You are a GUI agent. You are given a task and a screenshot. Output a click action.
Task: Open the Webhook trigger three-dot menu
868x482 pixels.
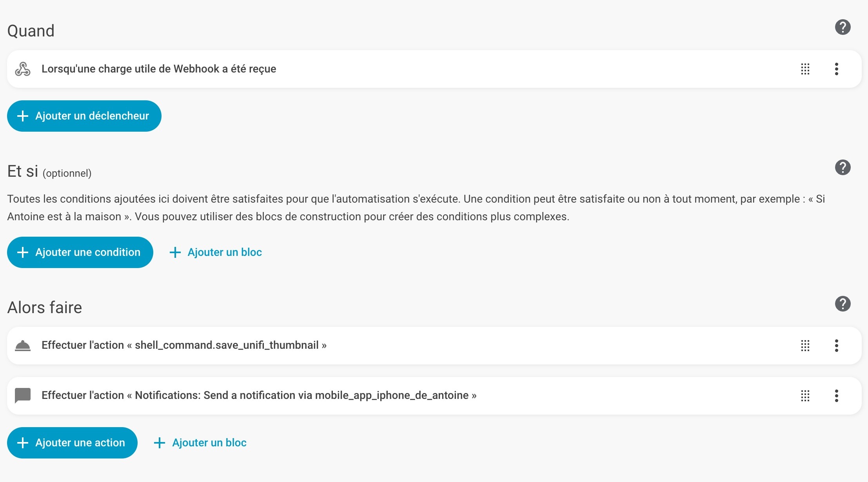click(x=836, y=69)
